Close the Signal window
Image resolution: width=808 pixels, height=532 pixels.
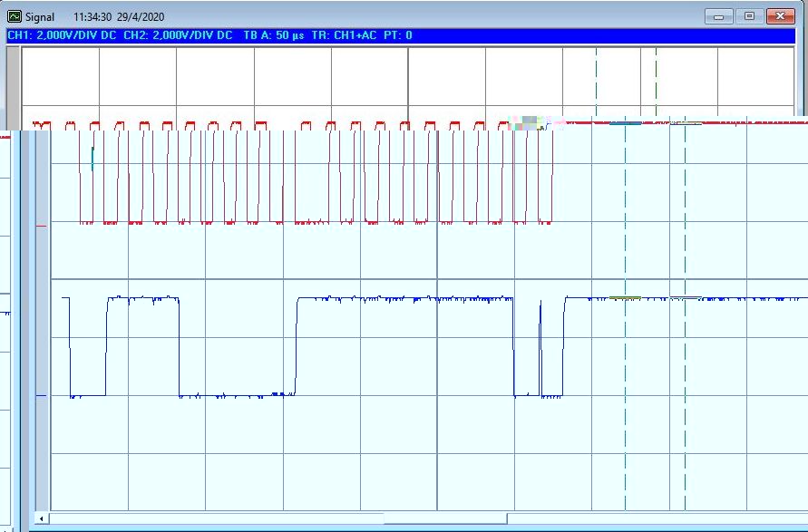pos(781,16)
